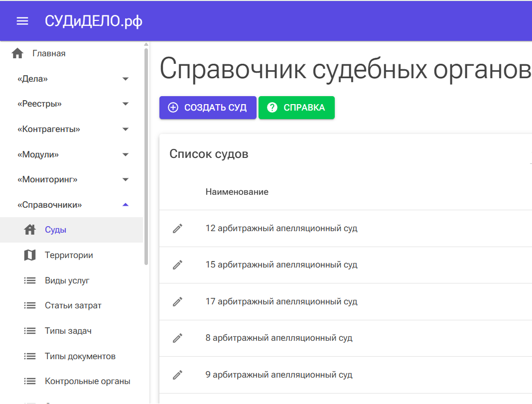Click the plus icon inside «СОЗДАТЬ СУД» button
The width and height of the screenshot is (532, 404).
[173, 107]
